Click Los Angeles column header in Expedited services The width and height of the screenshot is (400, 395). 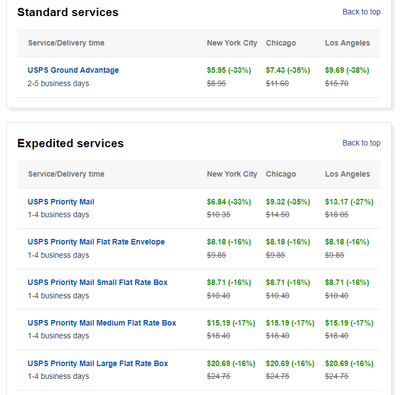click(x=347, y=174)
